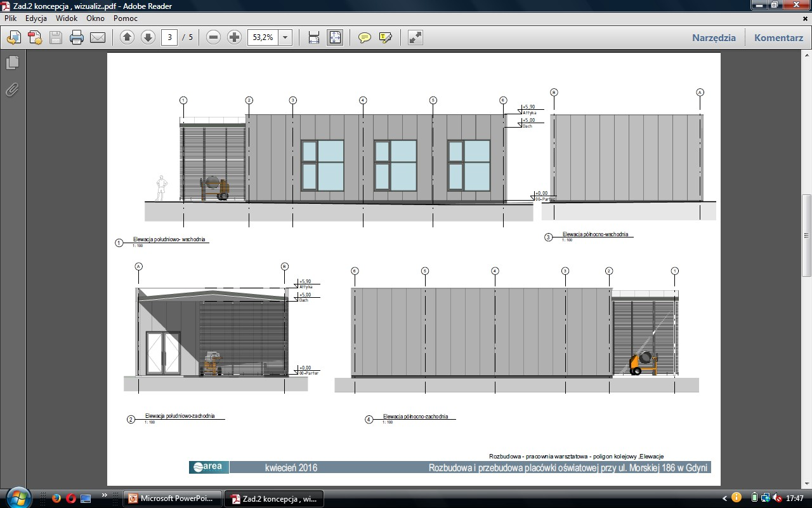Open the Pomoc menu
The height and width of the screenshot is (508, 812).
126,18
